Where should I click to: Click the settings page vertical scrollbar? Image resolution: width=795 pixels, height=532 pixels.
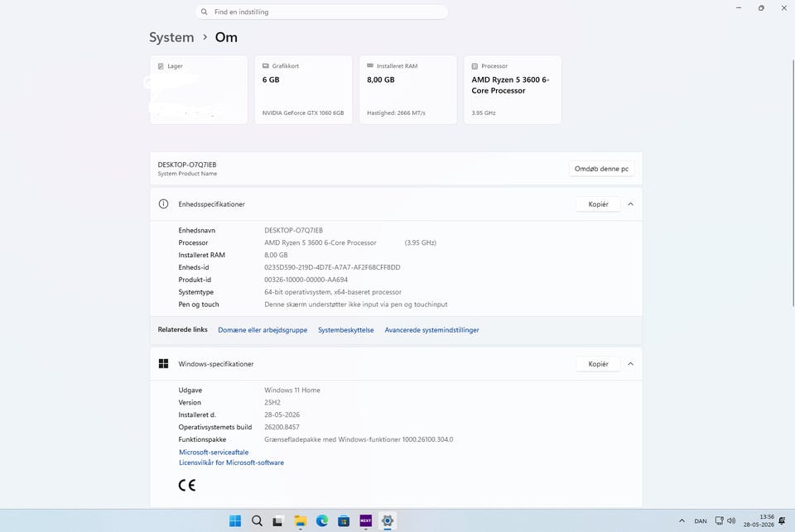(x=793, y=183)
